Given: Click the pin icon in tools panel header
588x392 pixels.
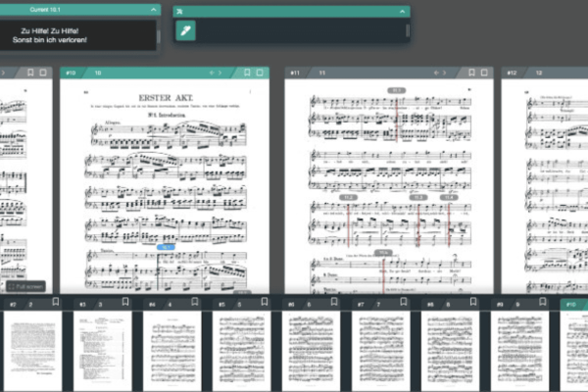Looking at the screenshot, I should coord(179,12).
